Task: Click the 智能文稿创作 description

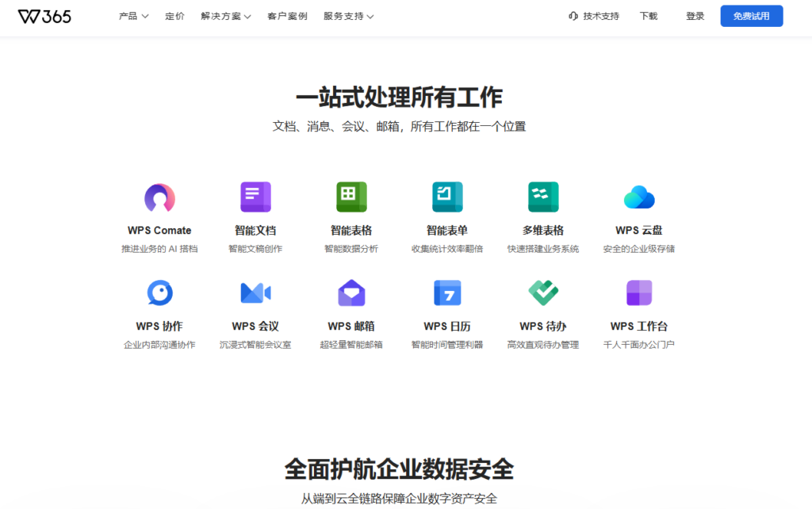Action: tap(255, 249)
